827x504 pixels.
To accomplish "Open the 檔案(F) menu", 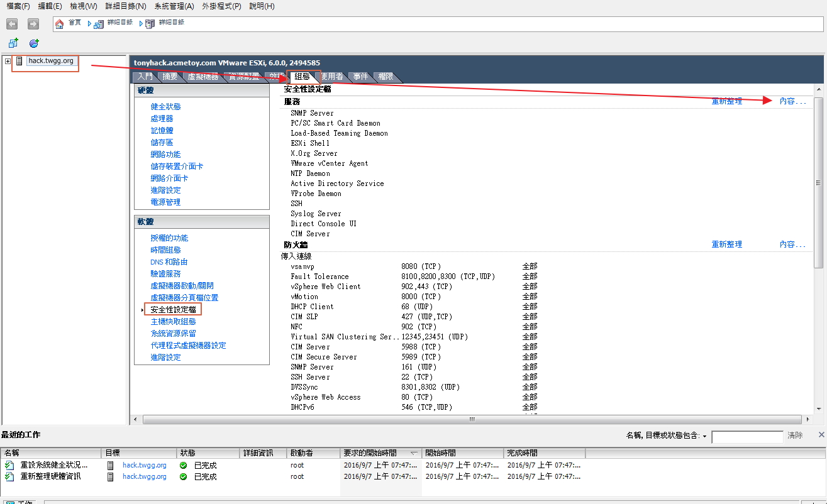I will click(18, 6).
